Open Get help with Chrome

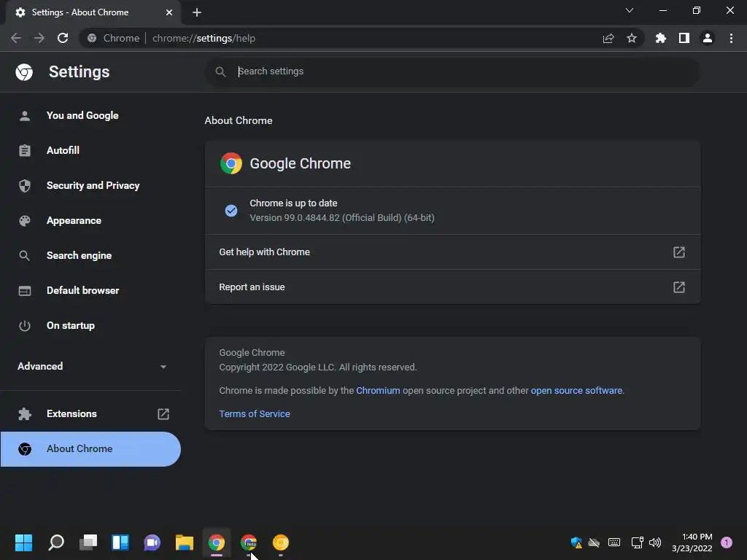(452, 252)
